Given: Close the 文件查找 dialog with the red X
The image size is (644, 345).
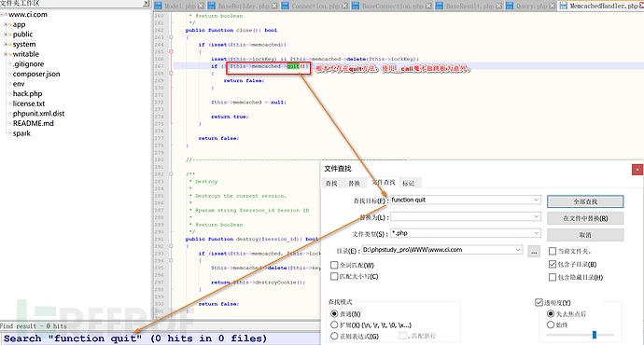Looking at the screenshot, I should coord(637,170).
